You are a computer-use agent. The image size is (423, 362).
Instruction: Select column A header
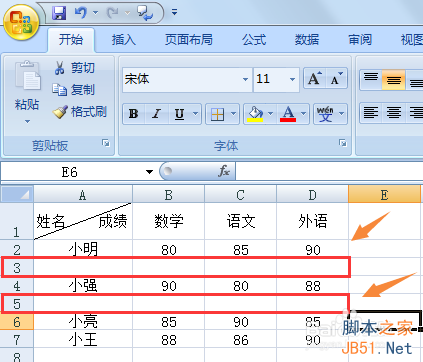(x=83, y=194)
